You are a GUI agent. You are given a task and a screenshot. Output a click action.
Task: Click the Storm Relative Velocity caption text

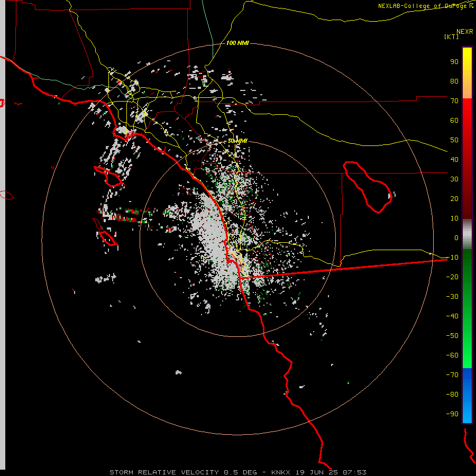click(237, 472)
